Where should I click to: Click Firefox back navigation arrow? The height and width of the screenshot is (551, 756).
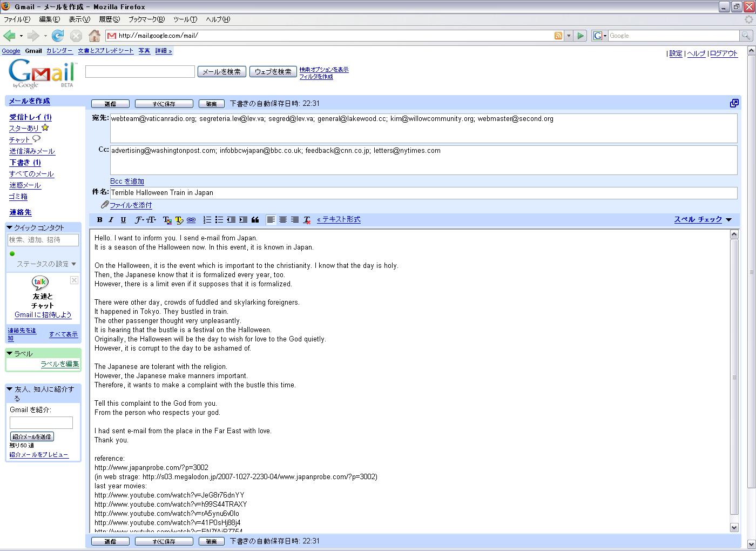point(9,36)
